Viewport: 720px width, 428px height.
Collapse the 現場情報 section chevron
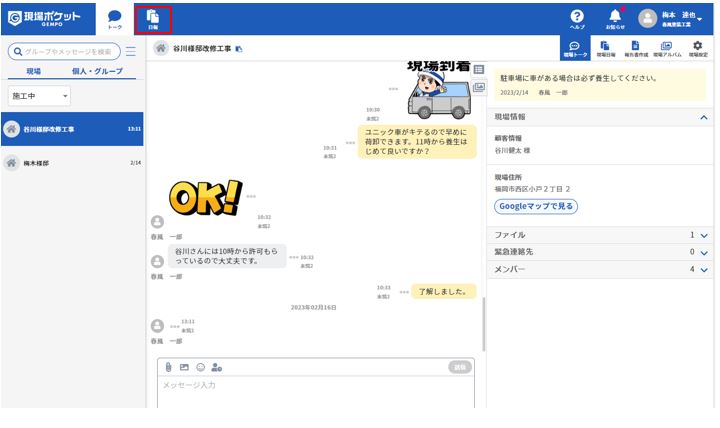click(x=703, y=118)
